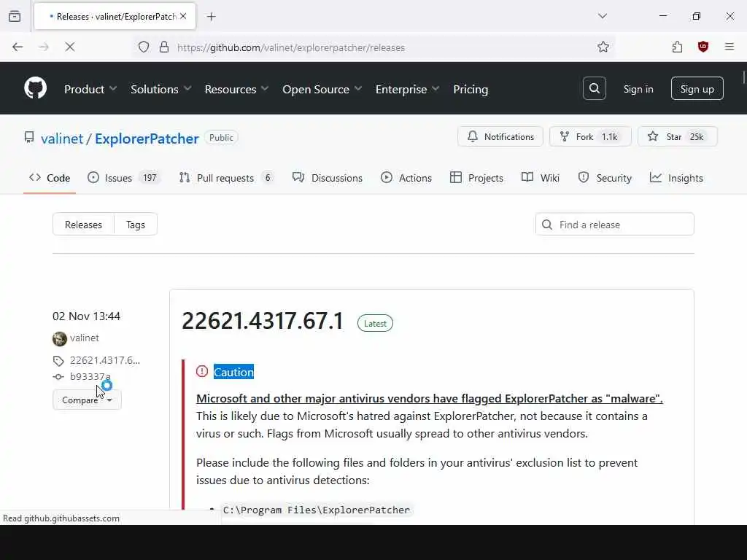Click the ExplorerPatcher repository name link
This screenshot has height=560, width=747.
pos(147,139)
